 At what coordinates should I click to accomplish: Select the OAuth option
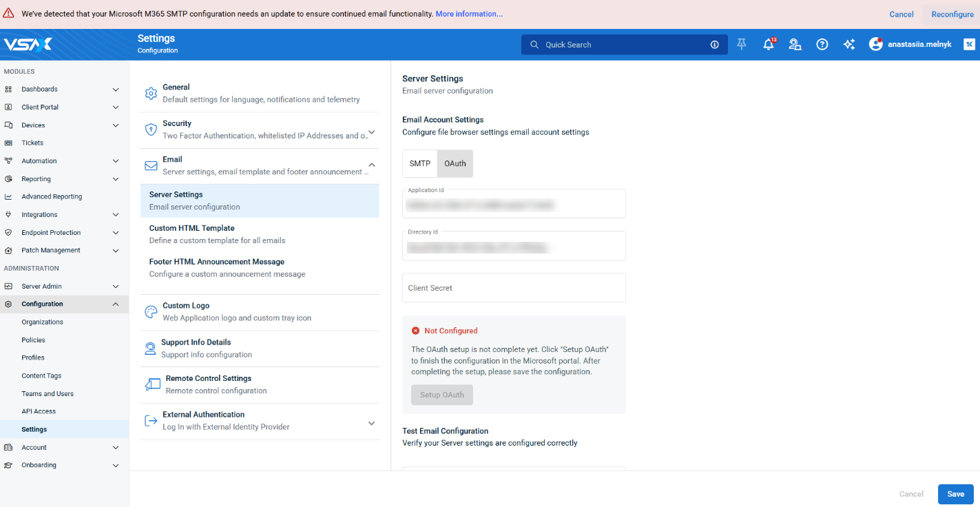click(x=455, y=164)
